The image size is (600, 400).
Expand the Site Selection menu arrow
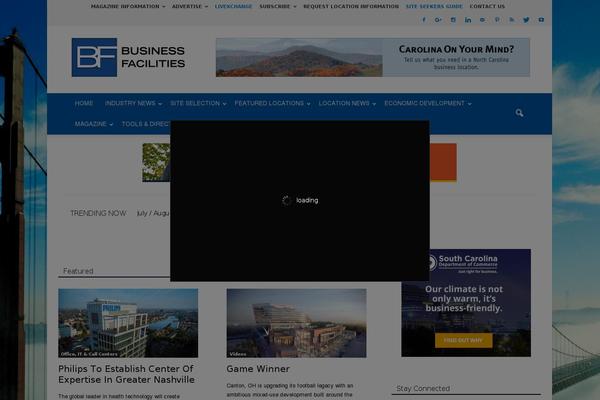point(225,104)
